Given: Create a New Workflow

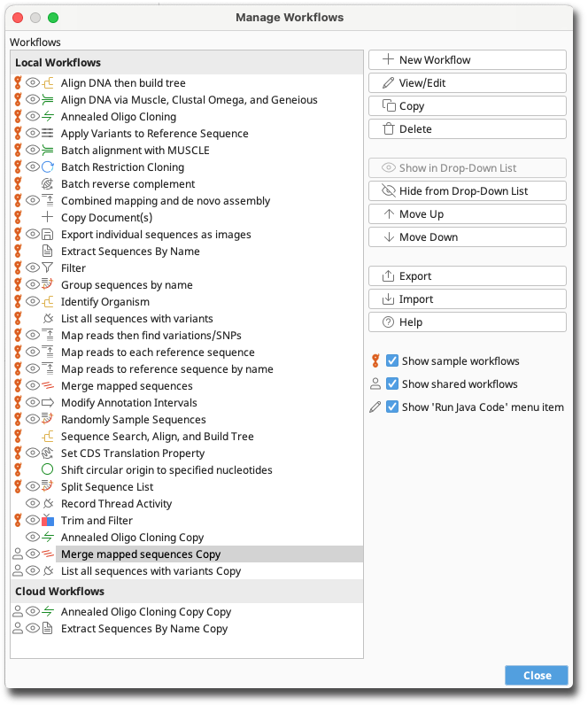Looking at the screenshot, I should click(467, 60).
